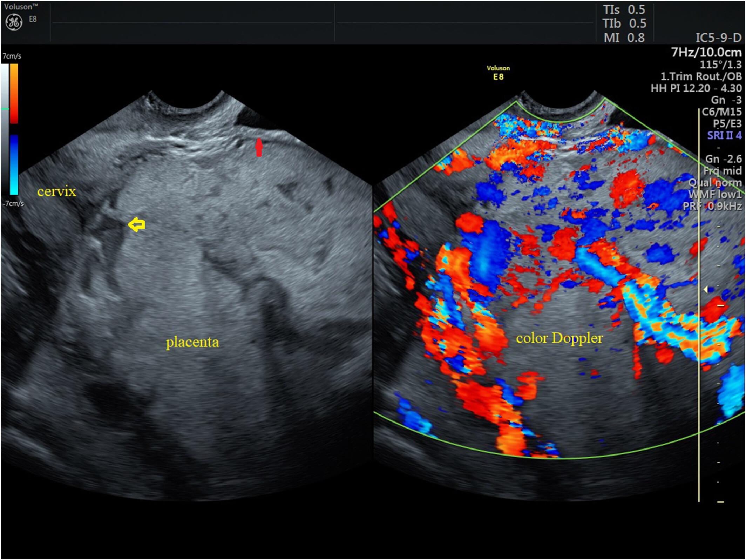Click the vertical depth scale ruler line
Screen dimensions: 746x560
(699, 305)
